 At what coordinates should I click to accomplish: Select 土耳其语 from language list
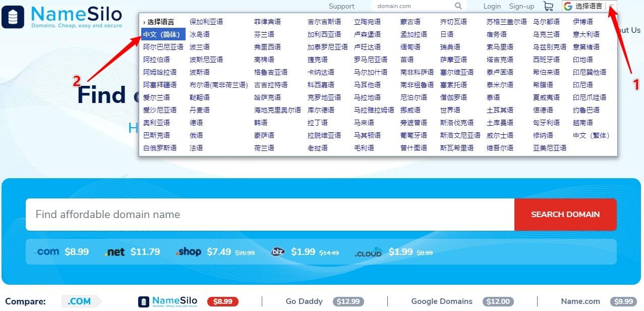tap(500, 110)
